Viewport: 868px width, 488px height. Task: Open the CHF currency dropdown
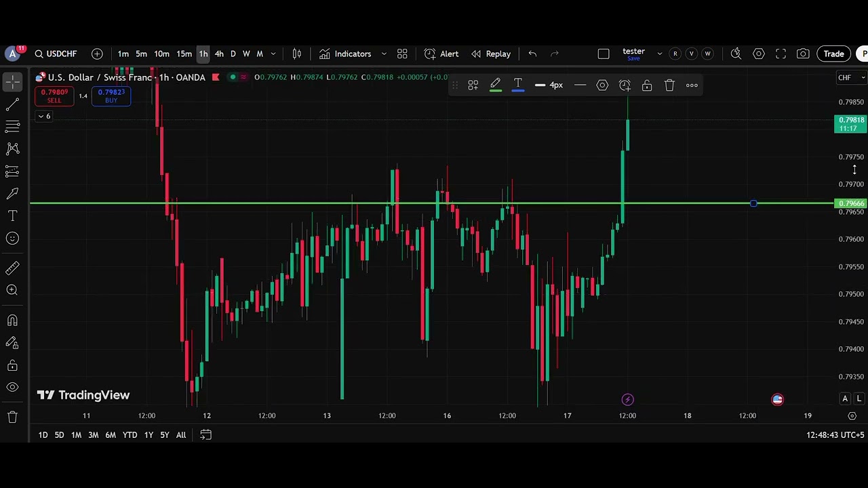[x=852, y=78]
